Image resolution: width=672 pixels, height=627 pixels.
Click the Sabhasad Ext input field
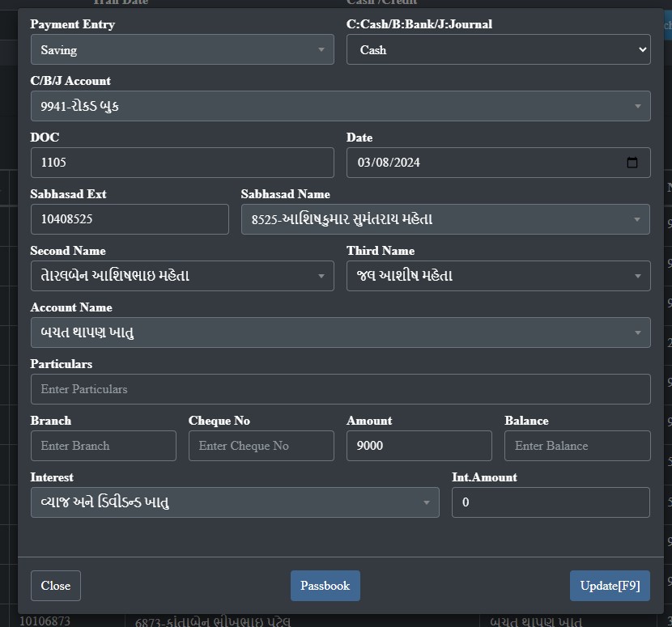[x=130, y=219]
